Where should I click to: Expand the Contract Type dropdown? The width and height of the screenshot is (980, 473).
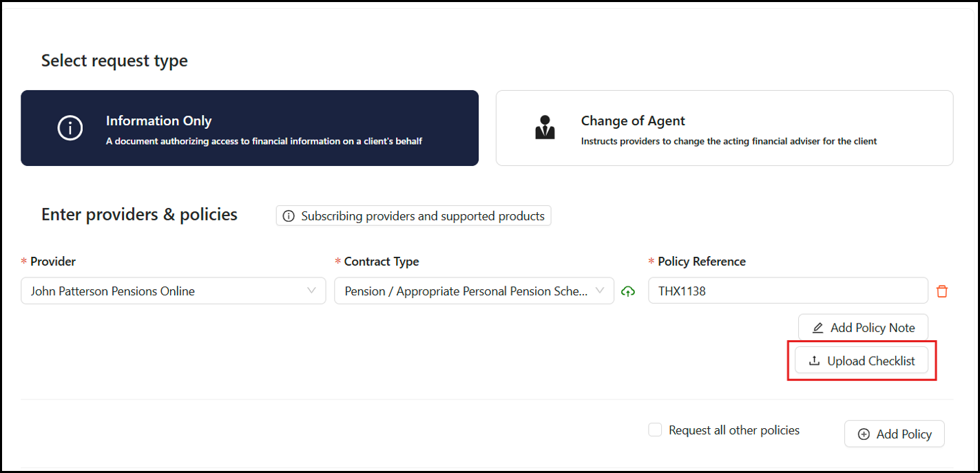point(475,291)
